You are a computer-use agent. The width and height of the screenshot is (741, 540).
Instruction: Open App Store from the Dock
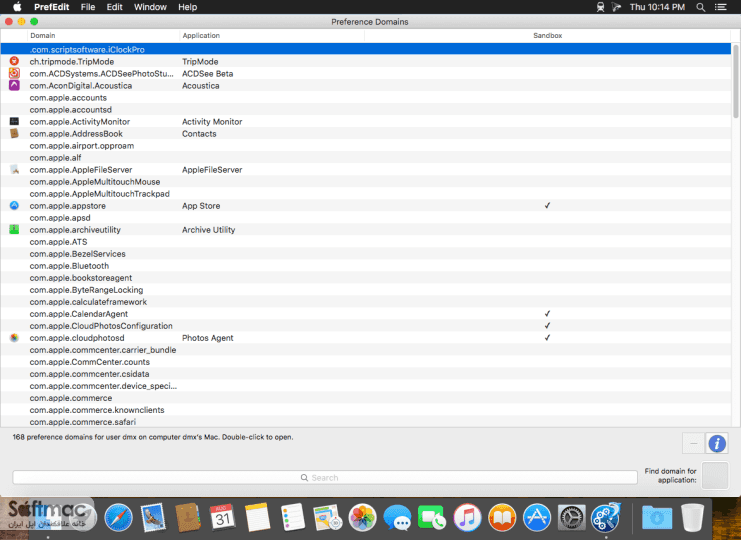(537, 517)
